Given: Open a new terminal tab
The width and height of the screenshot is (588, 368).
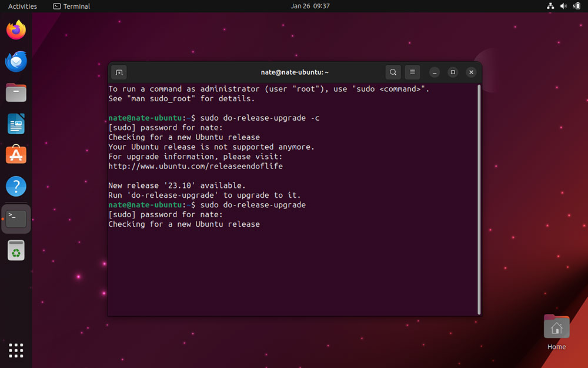Looking at the screenshot, I should coord(119,72).
